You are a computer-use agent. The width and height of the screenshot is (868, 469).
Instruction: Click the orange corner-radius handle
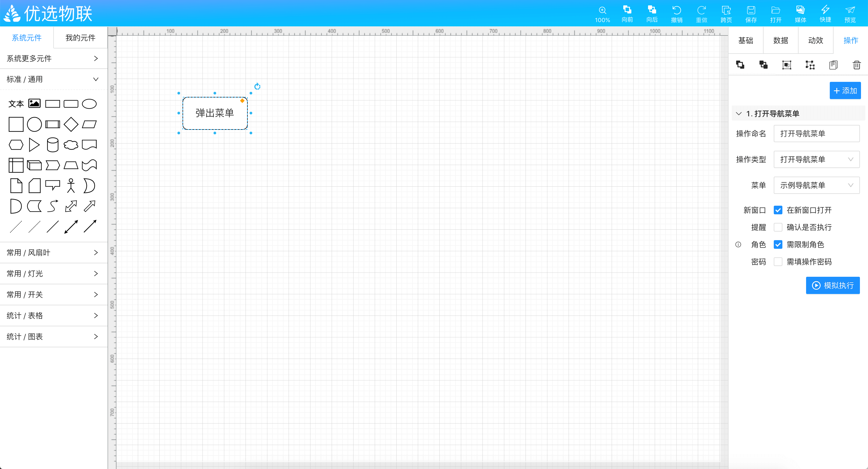click(242, 101)
